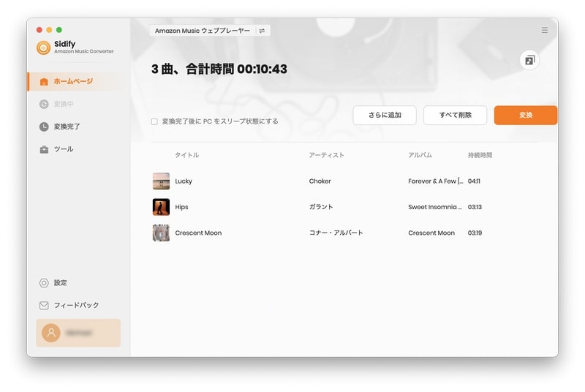Click album Sweet Insomnia
This screenshot has height=392, width=585.
click(x=435, y=207)
